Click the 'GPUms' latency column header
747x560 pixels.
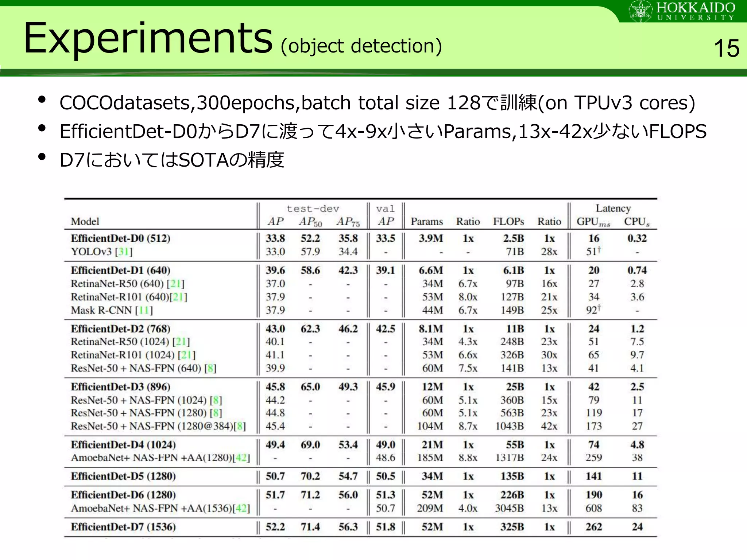[593, 222]
